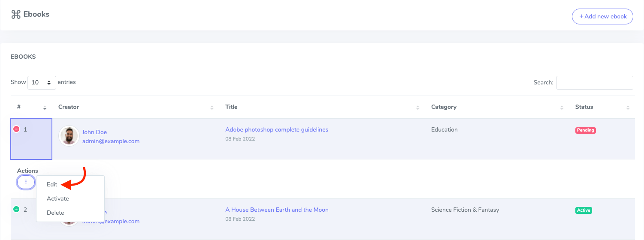644x240 pixels.
Task: Focus the Search input field
Action: click(594, 83)
